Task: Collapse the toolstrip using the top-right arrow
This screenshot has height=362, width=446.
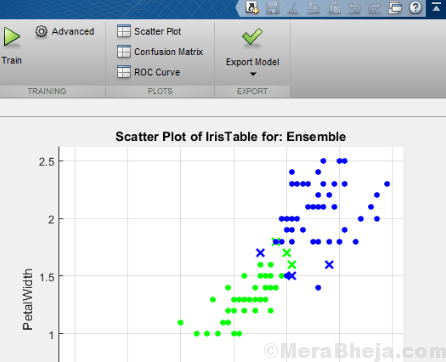Action: (x=436, y=7)
